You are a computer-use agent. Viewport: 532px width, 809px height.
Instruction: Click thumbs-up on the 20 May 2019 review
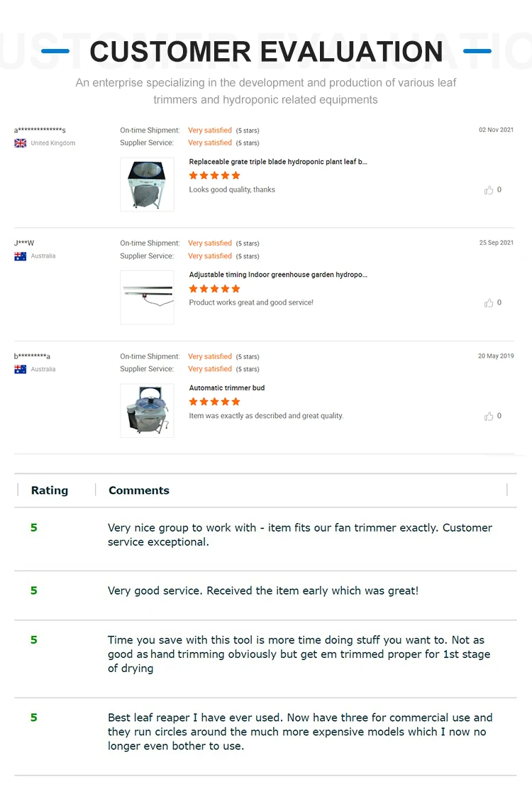pos(489,417)
